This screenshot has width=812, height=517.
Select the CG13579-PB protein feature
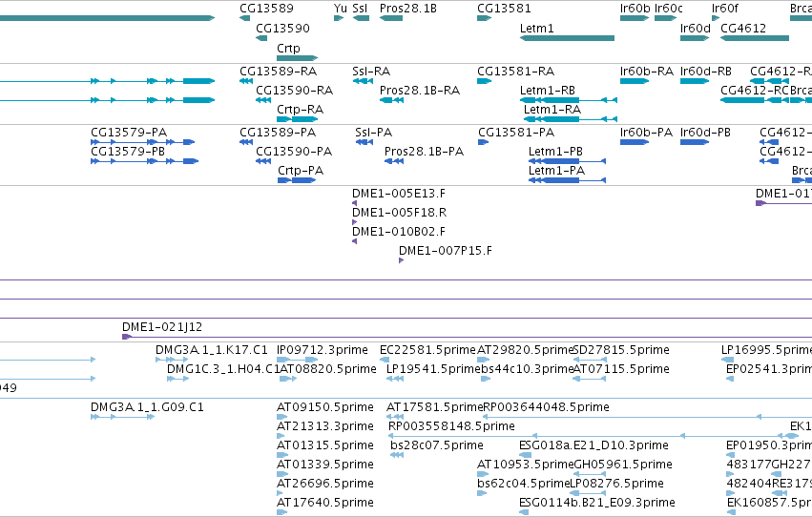pos(144,161)
